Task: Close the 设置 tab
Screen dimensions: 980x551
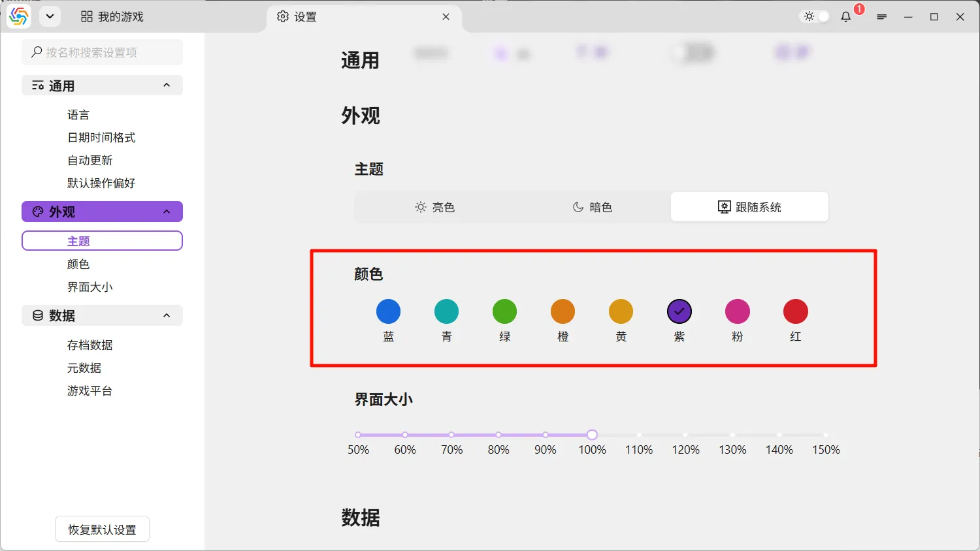Action: click(446, 17)
